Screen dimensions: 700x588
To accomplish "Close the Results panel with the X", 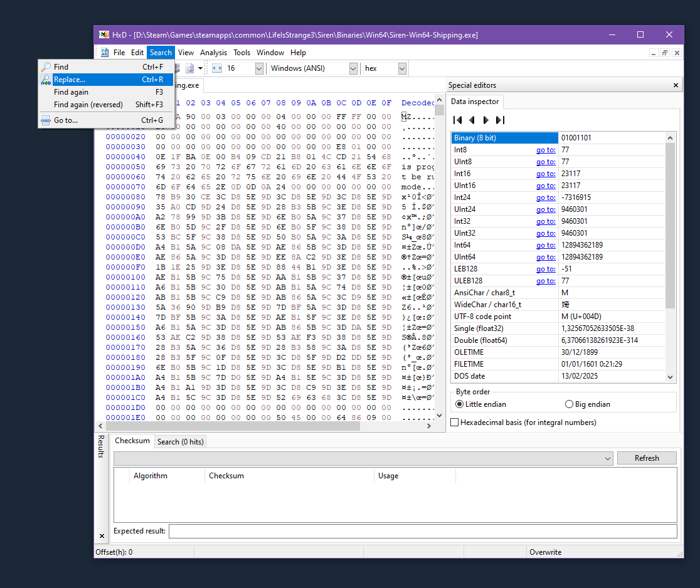I will click(102, 536).
